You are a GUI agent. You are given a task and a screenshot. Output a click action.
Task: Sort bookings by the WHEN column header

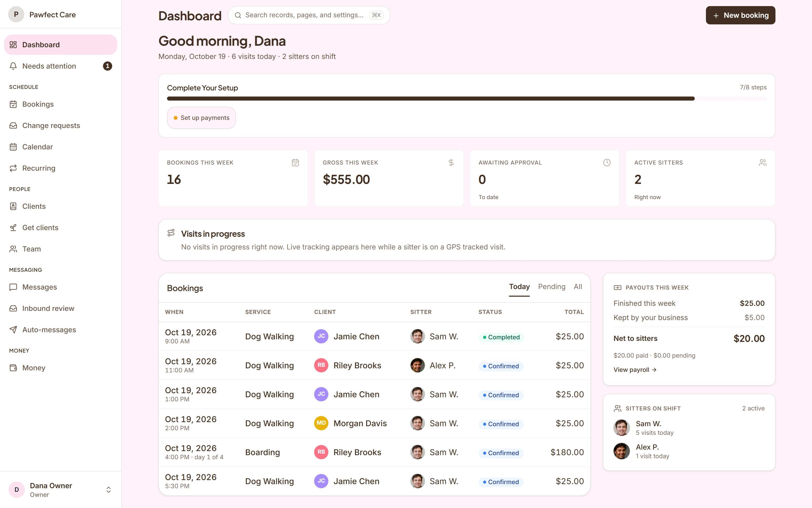pyautogui.click(x=174, y=312)
